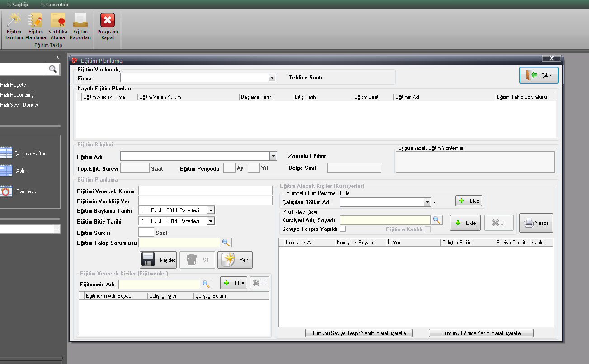Close the Eğitim Planlama window
This screenshot has height=364, width=589.
(x=551, y=58)
